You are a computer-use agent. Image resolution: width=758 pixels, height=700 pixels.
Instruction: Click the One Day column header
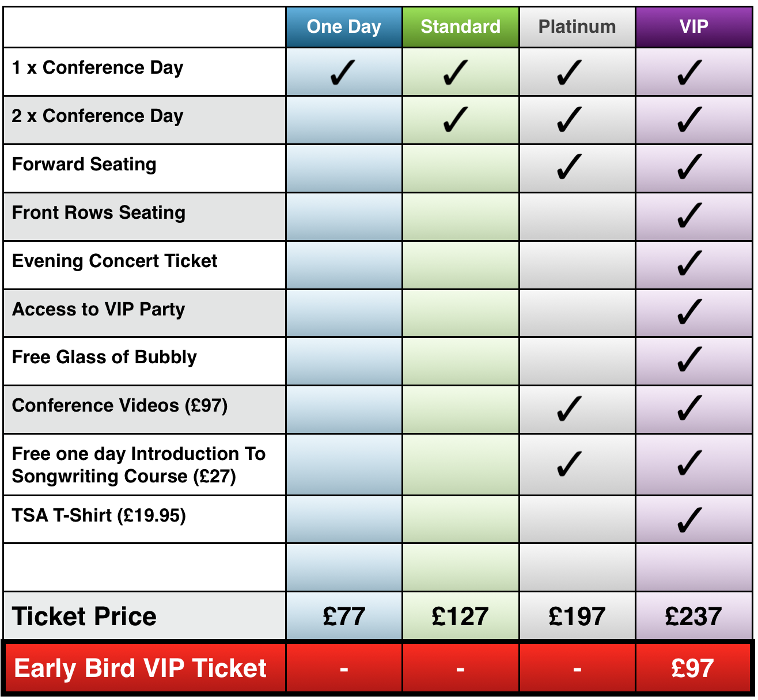(x=344, y=27)
